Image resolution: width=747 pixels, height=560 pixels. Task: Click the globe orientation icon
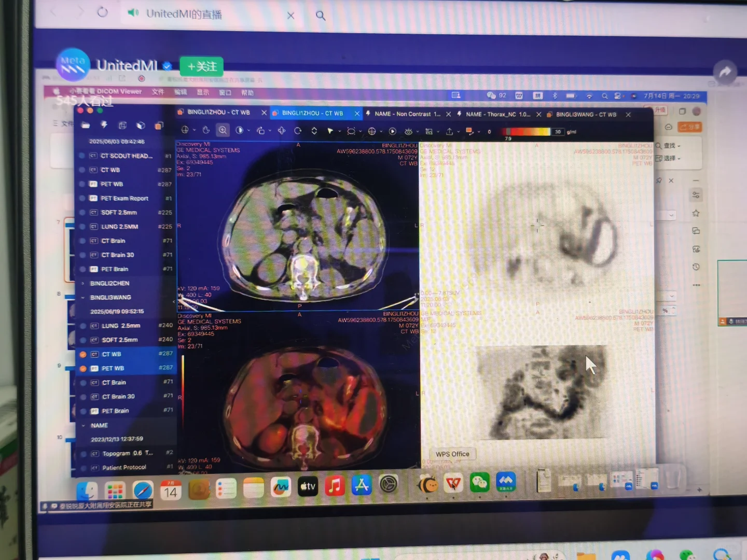(372, 131)
